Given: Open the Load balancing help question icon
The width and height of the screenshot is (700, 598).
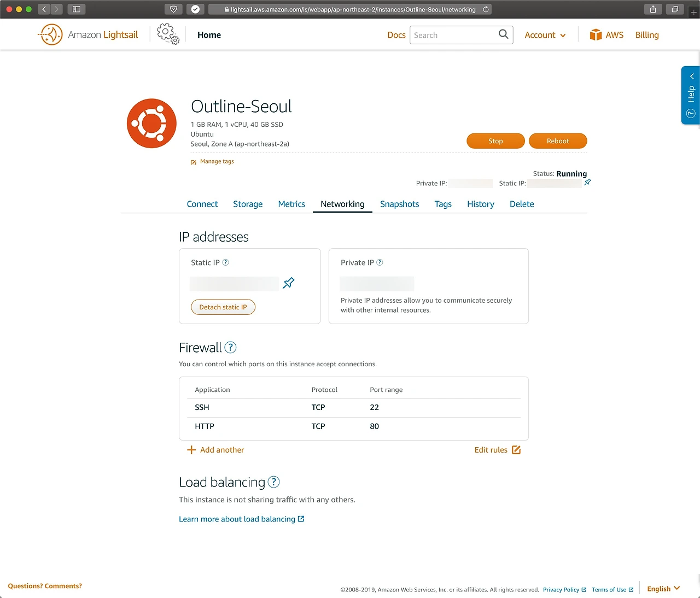Looking at the screenshot, I should [x=274, y=482].
